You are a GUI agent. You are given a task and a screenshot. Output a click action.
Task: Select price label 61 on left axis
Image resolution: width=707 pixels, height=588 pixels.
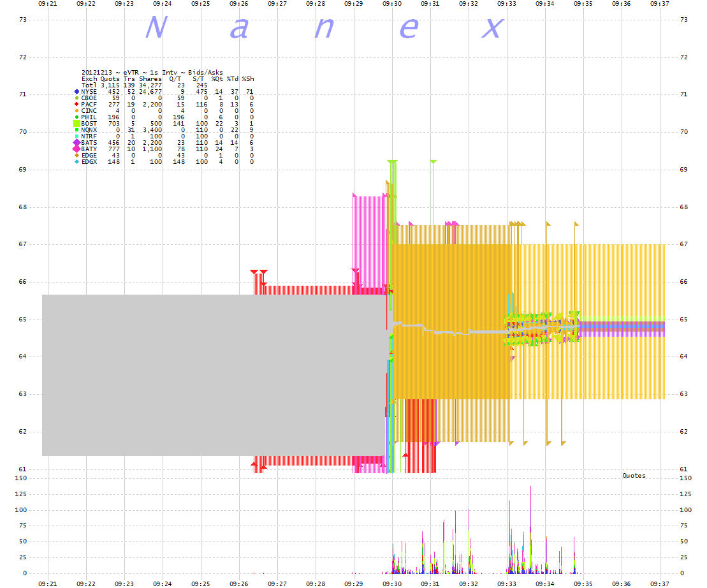coord(22,469)
